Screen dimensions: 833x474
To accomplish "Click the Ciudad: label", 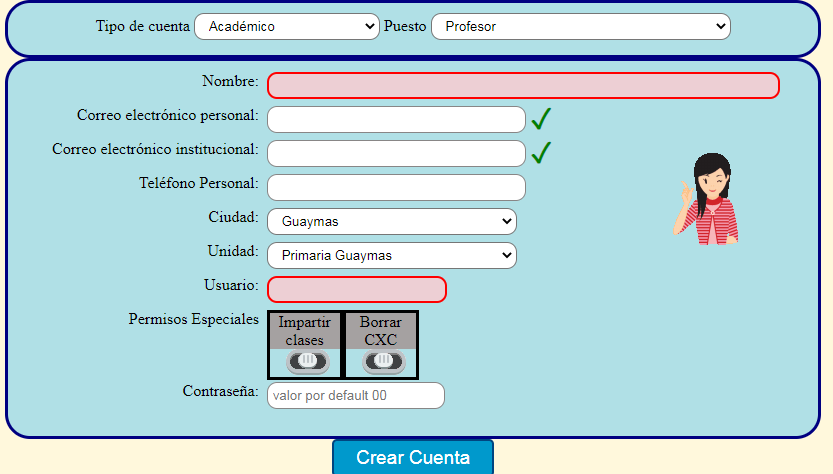I will coord(233,217).
